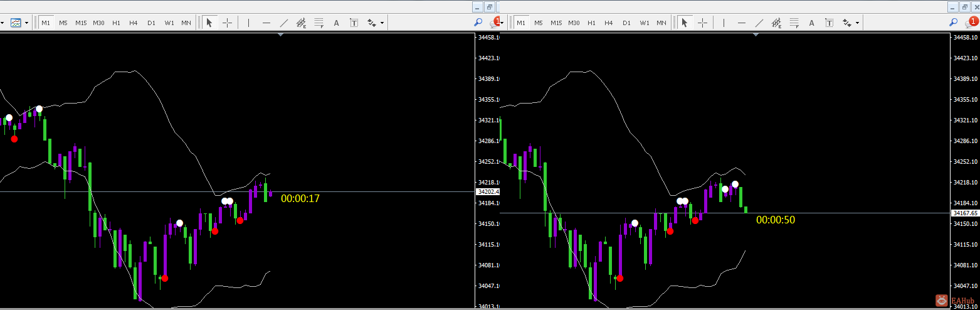This screenshot has width=980, height=310.
Task: Expand Arrows dropdown arrow in right window
Action: click(857, 23)
